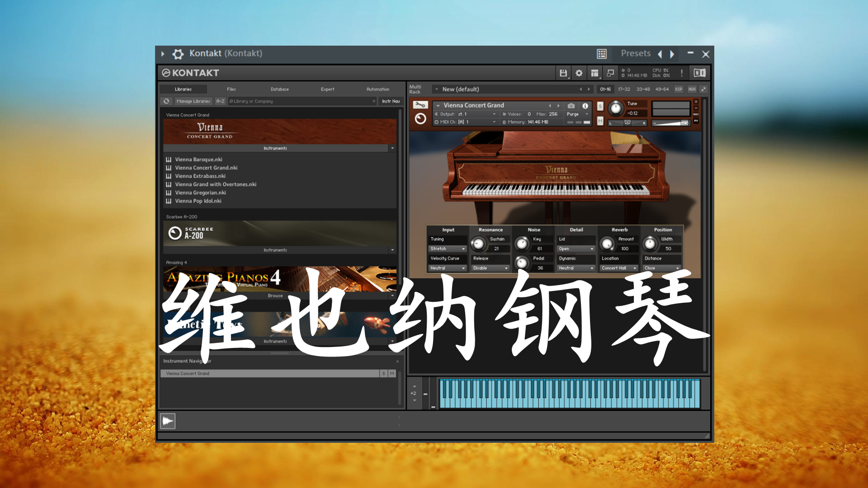The image size is (868, 488).
Task: Open the Velocity Curve Neutral dropdown
Action: point(447,268)
